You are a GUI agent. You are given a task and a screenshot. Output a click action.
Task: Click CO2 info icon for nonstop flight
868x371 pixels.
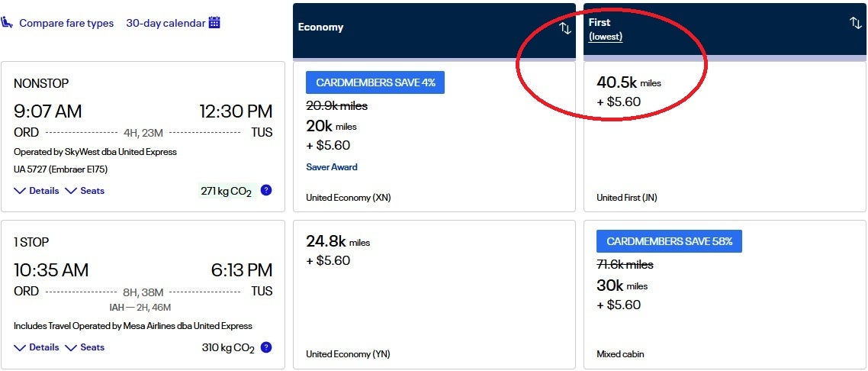(266, 190)
